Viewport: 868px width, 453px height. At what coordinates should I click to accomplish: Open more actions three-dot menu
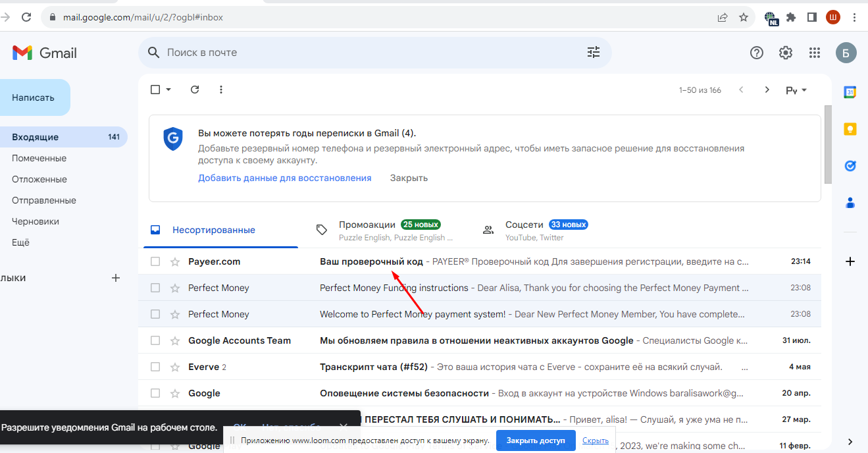pyautogui.click(x=221, y=90)
